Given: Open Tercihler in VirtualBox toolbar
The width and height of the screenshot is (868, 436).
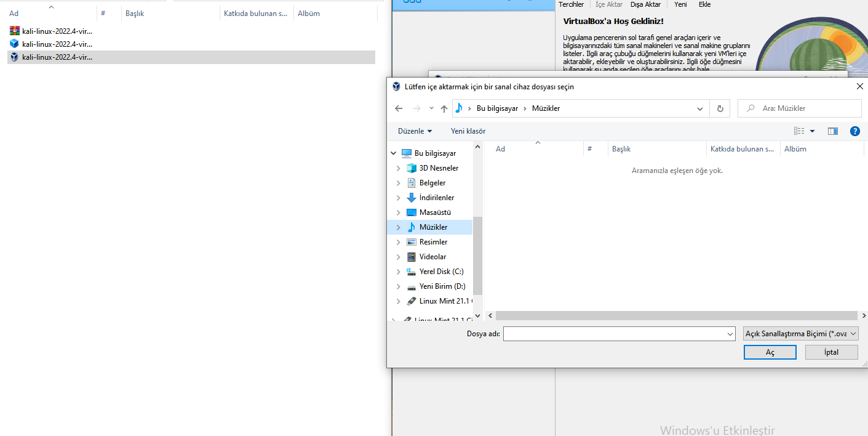Looking at the screenshot, I should pos(571,4).
